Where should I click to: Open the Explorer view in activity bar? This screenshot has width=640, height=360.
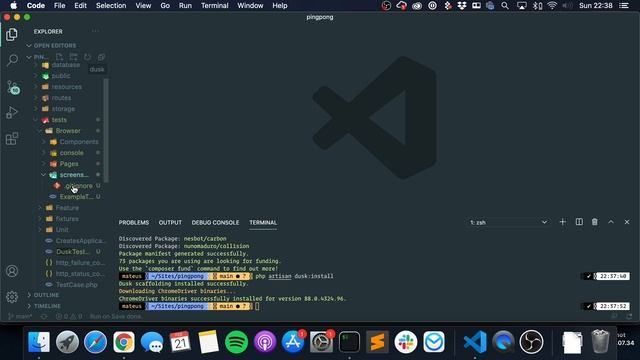(x=12, y=35)
